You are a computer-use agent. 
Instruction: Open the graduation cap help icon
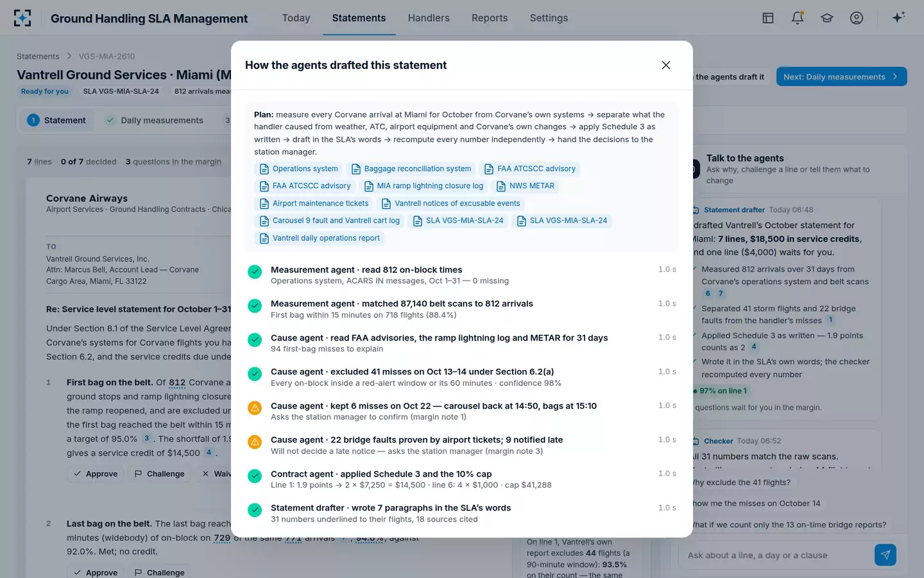(827, 18)
